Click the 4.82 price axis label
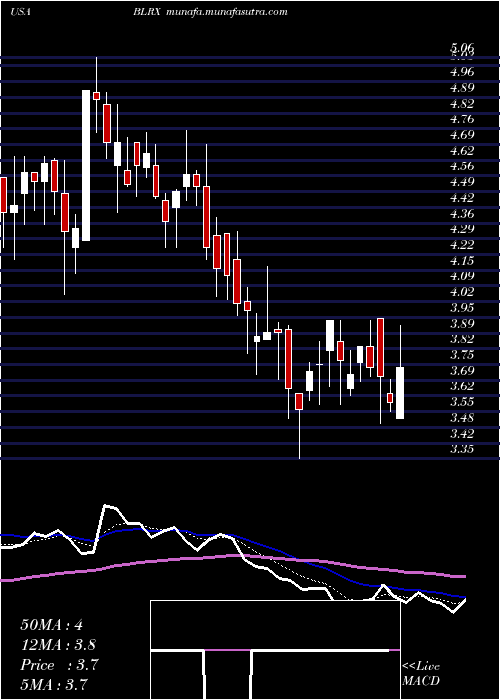Image resolution: width=500 pixels, height=700 pixels. tap(462, 104)
